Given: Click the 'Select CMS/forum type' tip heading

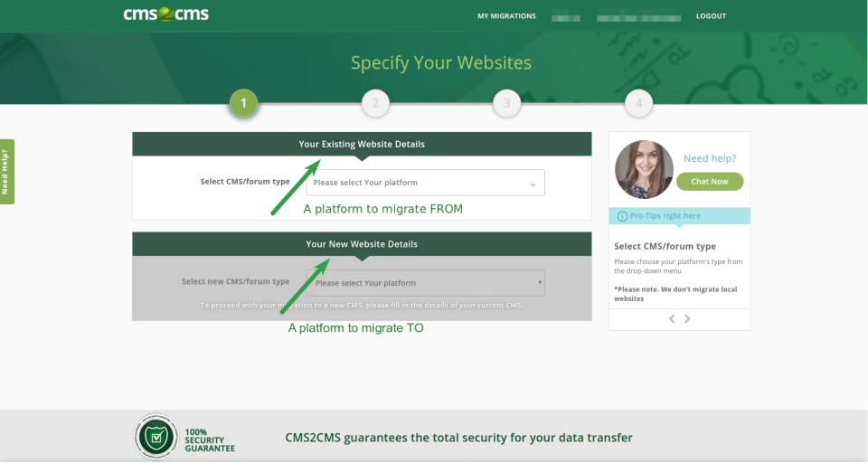Looking at the screenshot, I should click(665, 247).
